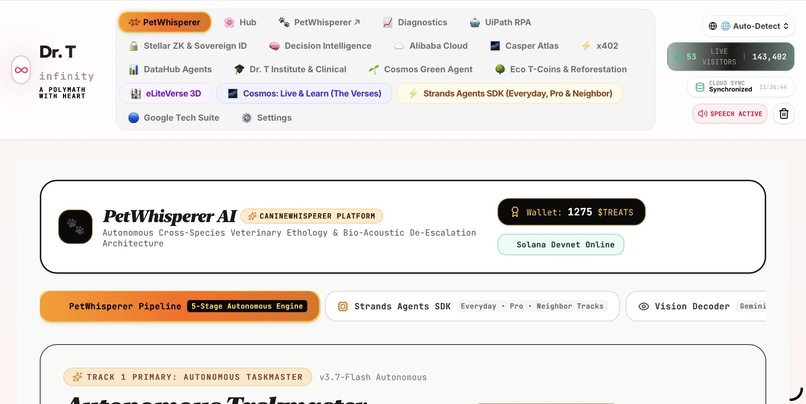Screen dimensions: 806x404
Task: Click the Solana Devnet Online status
Action: (x=561, y=245)
